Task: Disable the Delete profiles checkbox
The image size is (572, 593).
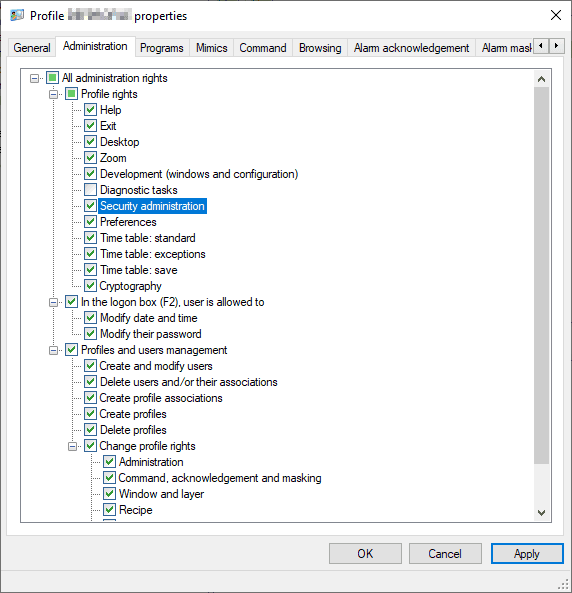Action: point(90,430)
